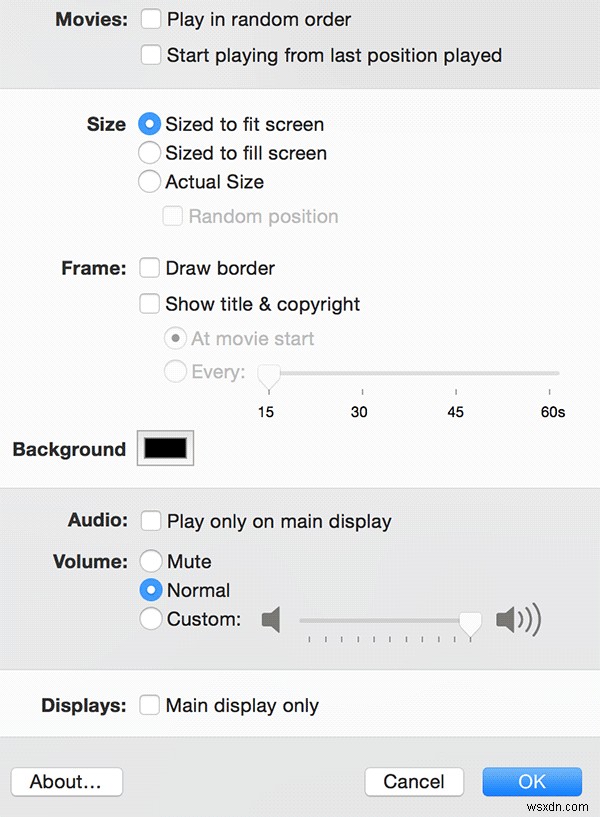Check "Start playing from last position played"

click(x=150, y=55)
